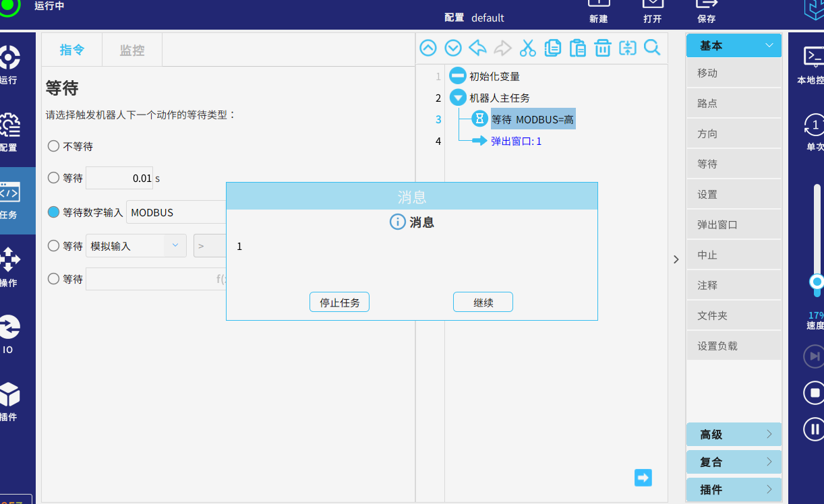The image size is (824, 504).
Task: Select the 等待数字输入 radio button
Action: point(54,212)
